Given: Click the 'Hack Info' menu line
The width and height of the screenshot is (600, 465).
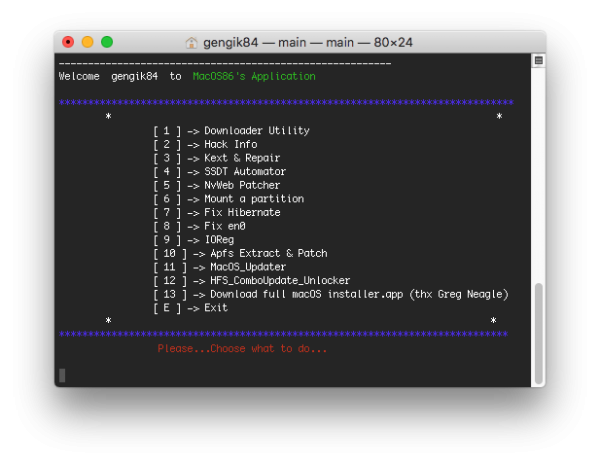Looking at the screenshot, I should 205,145.
